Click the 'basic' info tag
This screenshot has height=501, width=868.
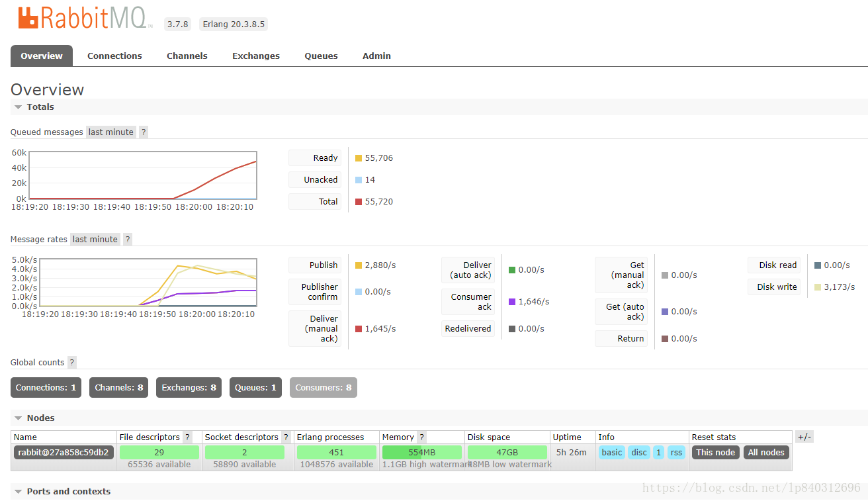(611, 452)
